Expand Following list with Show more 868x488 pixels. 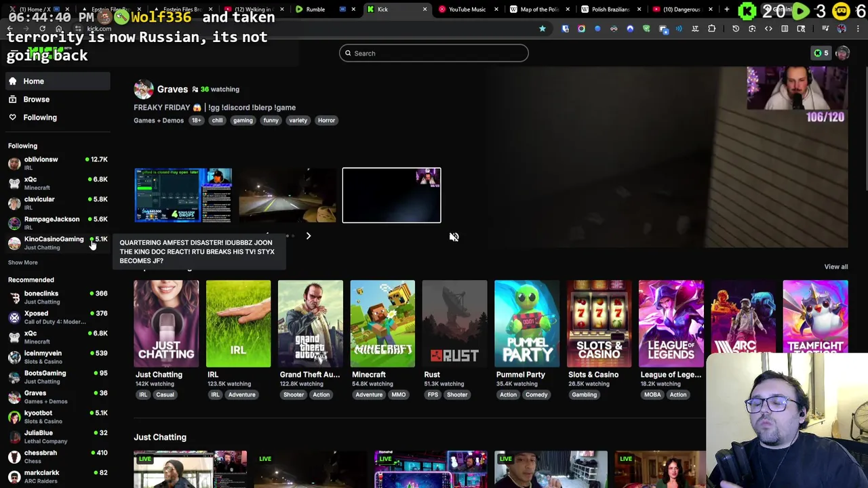[x=23, y=262]
